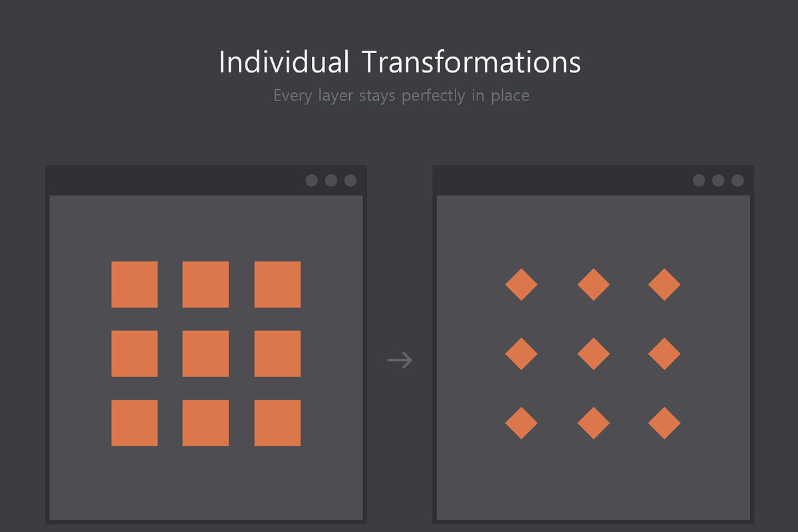Select the top-right diamond shape
This screenshot has width=798, height=532.
tap(664, 283)
